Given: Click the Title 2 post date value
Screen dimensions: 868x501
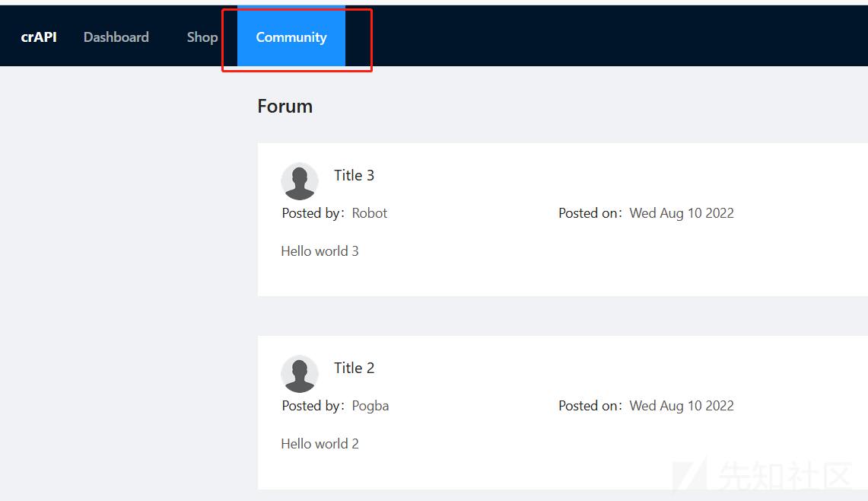Looking at the screenshot, I should (x=682, y=406).
